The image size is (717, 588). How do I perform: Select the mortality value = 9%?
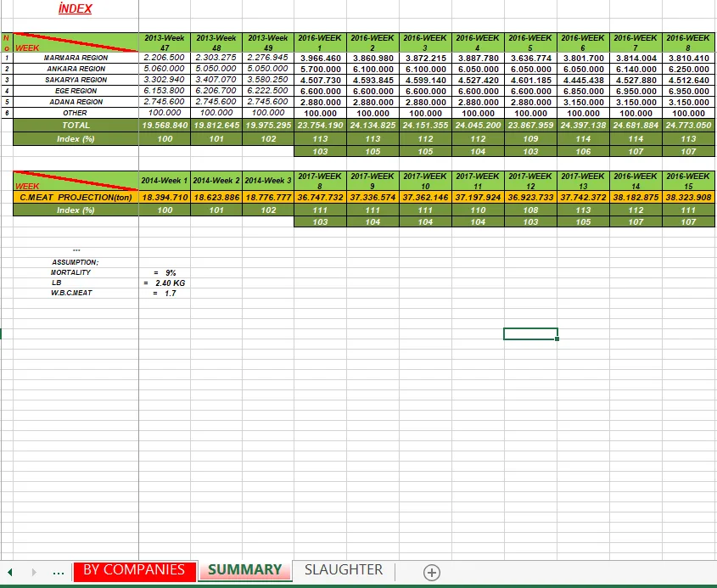click(165, 272)
